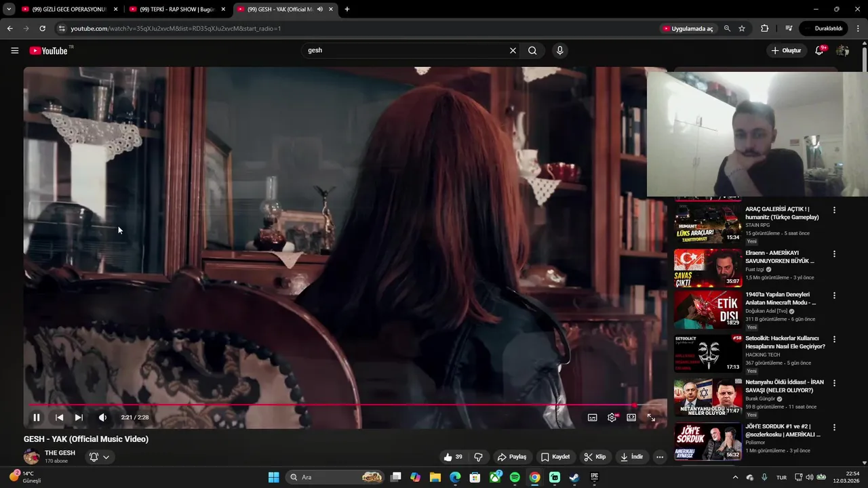Toggle subtitles in the video player
Viewport: 868px width, 488px height.
(592, 418)
